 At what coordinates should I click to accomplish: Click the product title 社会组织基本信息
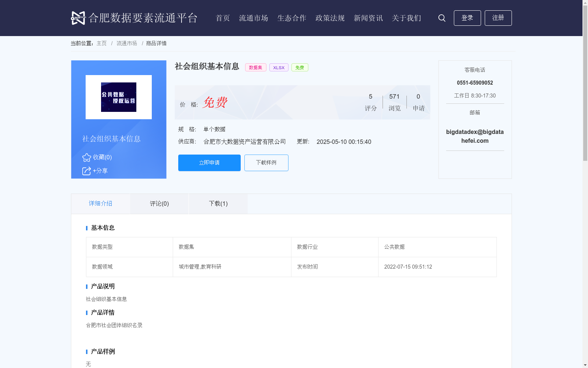pyautogui.click(x=207, y=66)
